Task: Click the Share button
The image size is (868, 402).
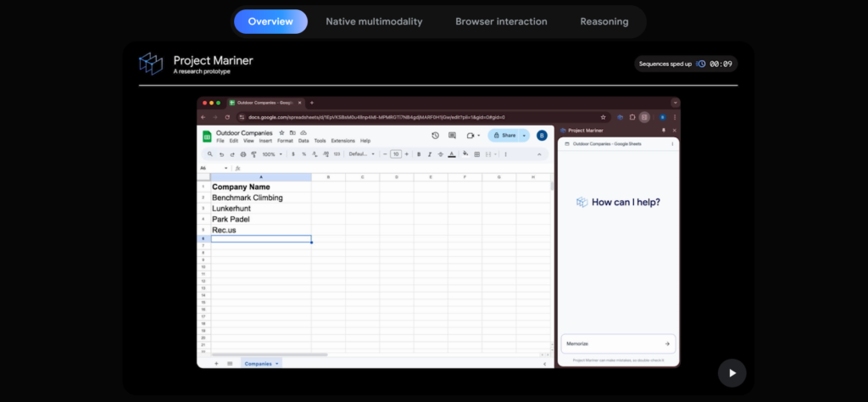Action: pos(504,136)
